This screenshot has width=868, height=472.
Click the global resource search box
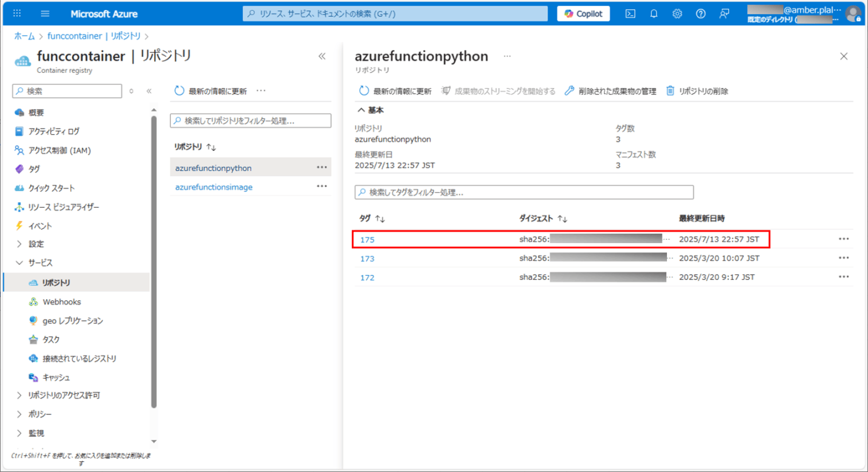coord(395,13)
